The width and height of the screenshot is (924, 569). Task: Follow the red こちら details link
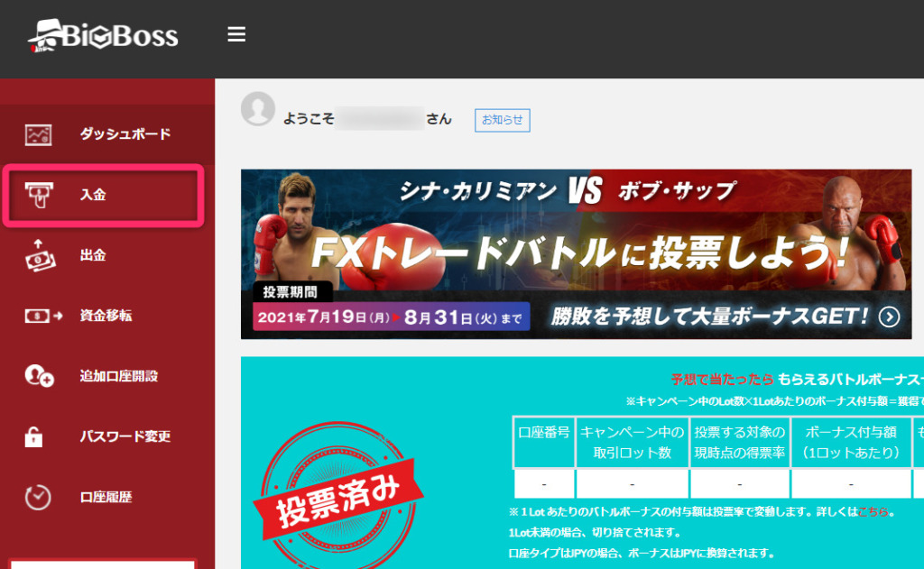click(x=873, y=512)
